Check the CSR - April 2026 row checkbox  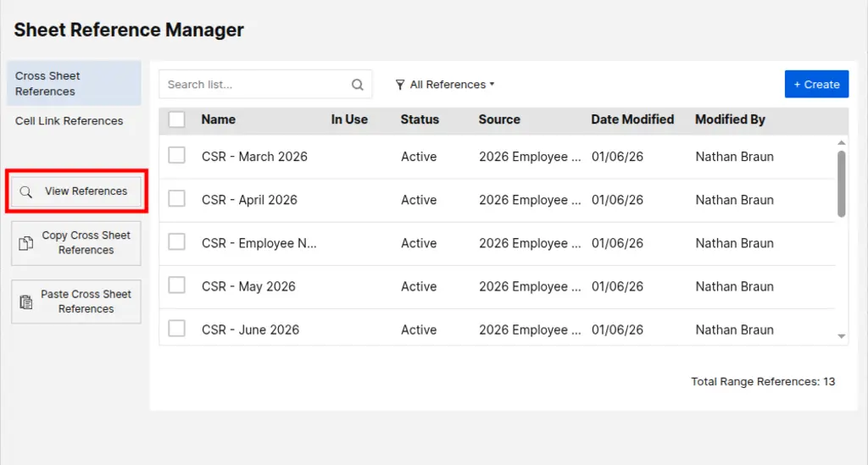tap(176, 198)
